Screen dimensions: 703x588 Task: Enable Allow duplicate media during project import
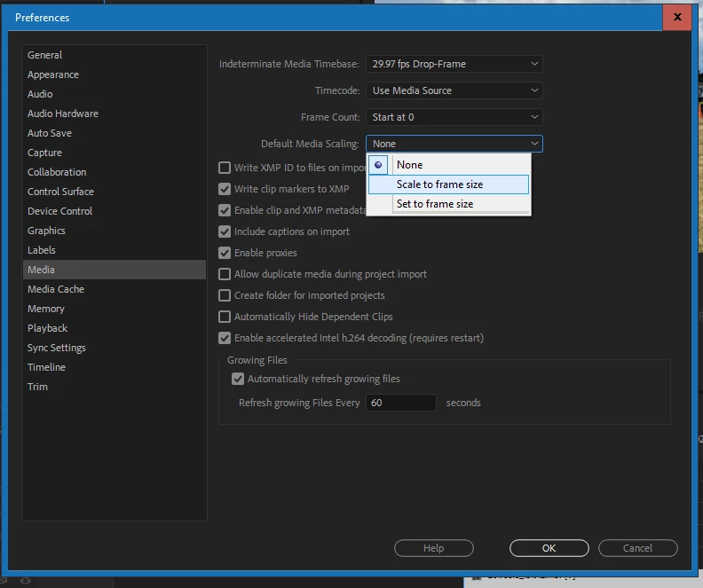pos(225,274)
